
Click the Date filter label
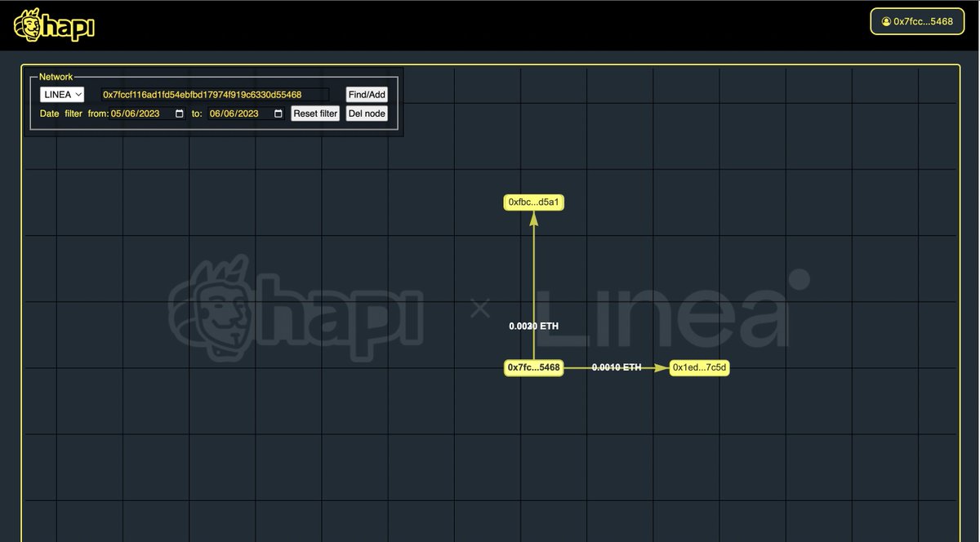[x=61, y=113]
